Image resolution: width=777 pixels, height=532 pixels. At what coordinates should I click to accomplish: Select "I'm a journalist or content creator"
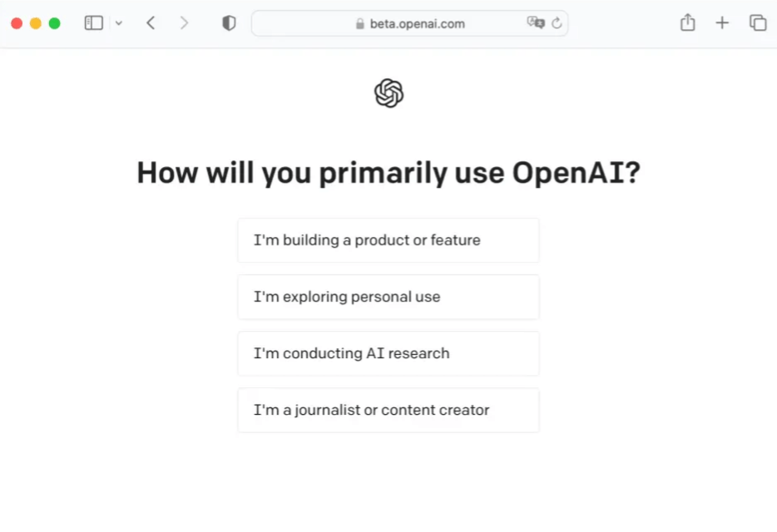tap(388, 410)
